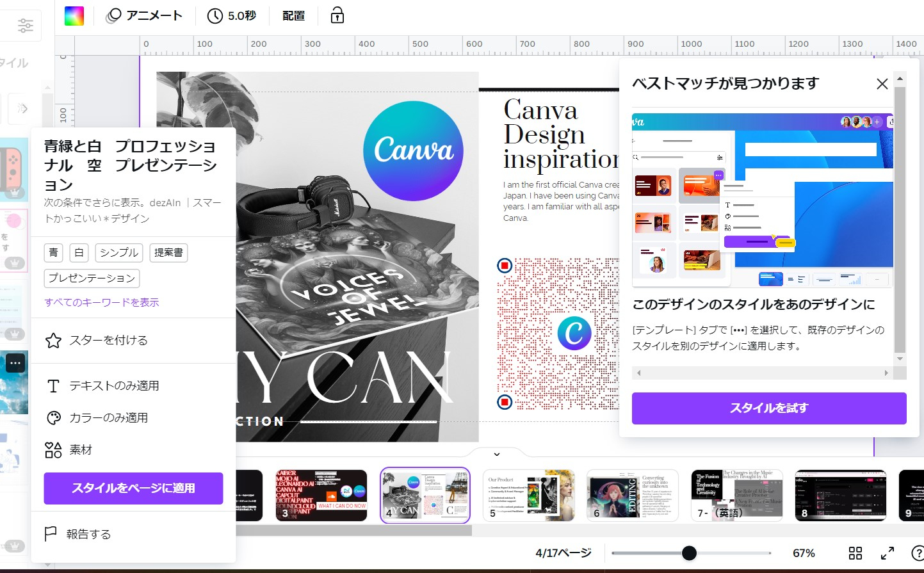Toggle the lock icon in toolbar
Screen dimensions: 924x573
tap(337, 16)
